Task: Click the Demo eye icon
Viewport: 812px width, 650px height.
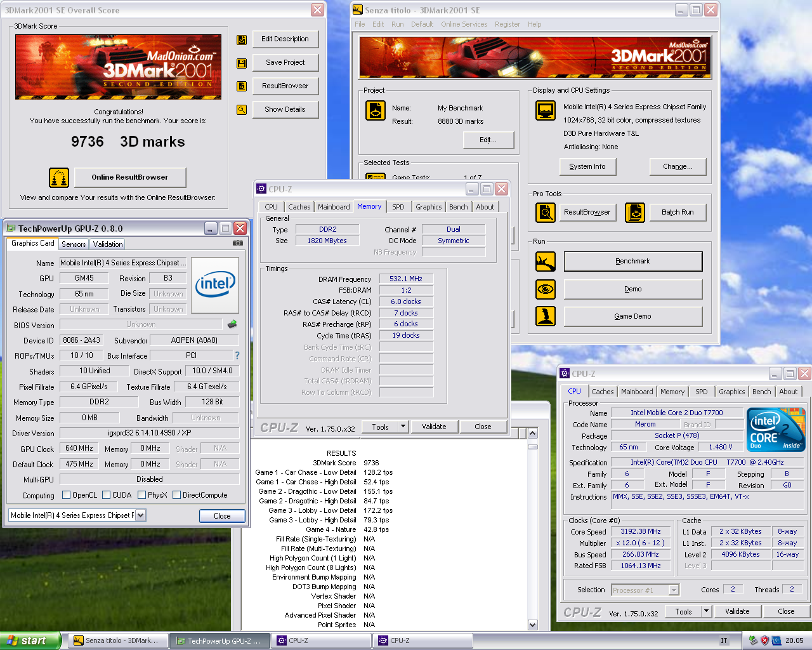Action: 546,289
